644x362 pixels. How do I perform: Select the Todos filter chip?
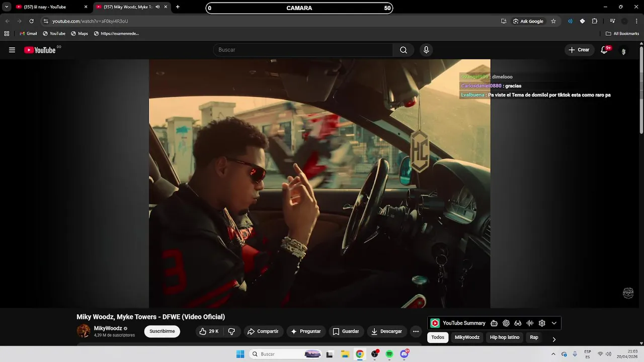point(438,337)
